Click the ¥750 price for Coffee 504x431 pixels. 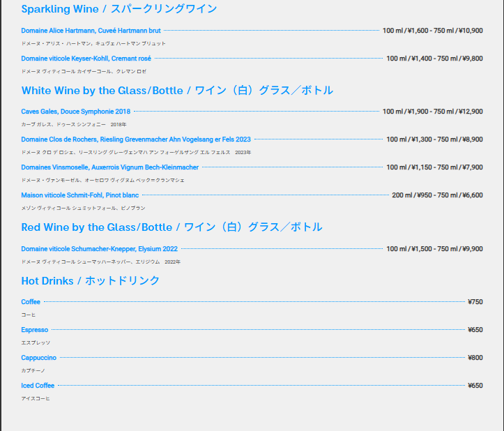pos(475,302)
